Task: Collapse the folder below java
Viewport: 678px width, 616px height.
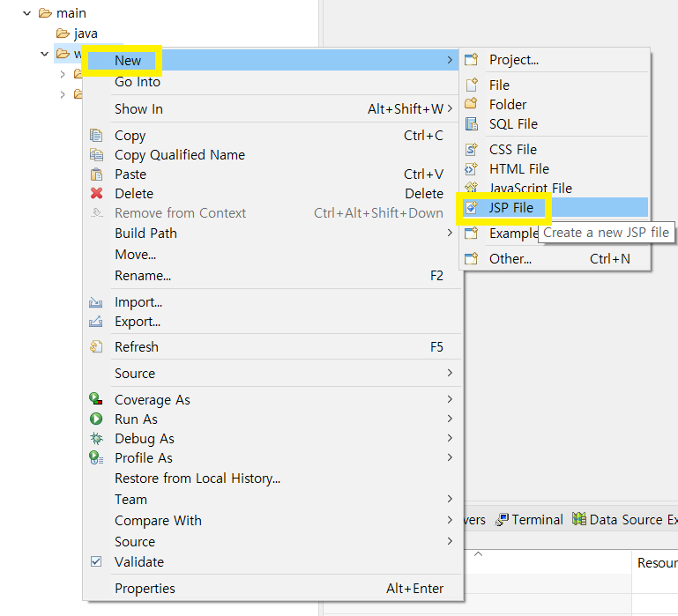Action: point(44,54)
